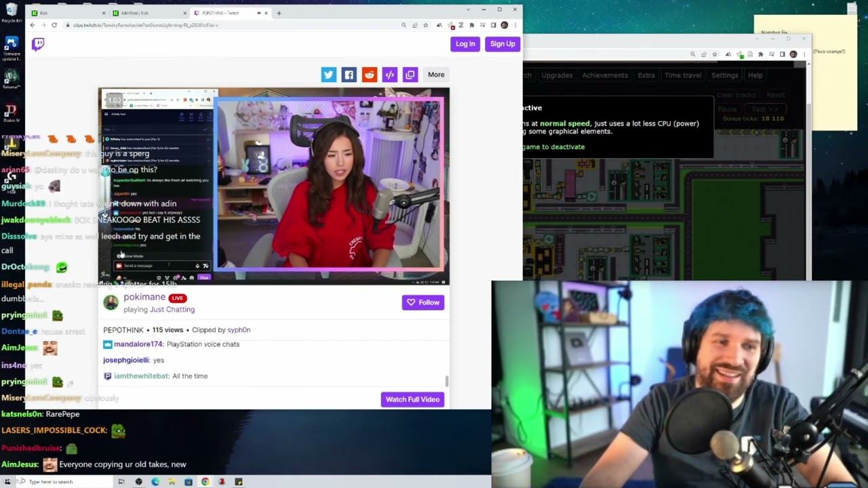
Task: Share clip on Twitter
Action: (329, 75)
